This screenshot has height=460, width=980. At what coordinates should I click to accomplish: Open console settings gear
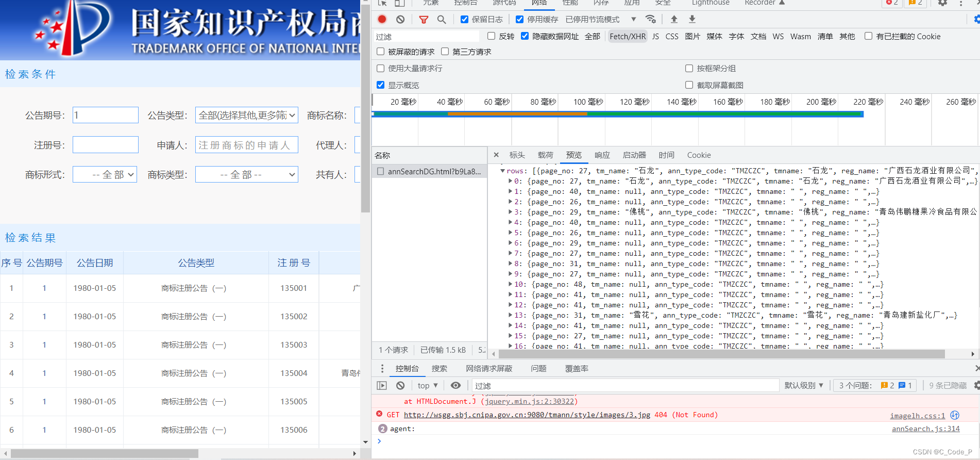[977, 385]
